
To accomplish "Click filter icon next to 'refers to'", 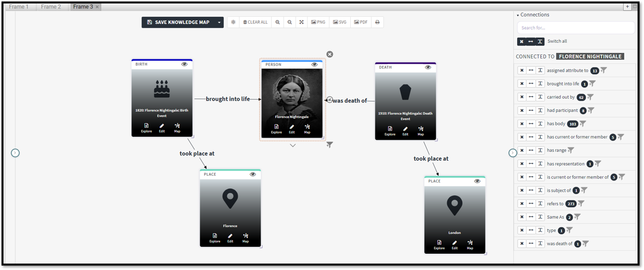I will tap(581, 204).
